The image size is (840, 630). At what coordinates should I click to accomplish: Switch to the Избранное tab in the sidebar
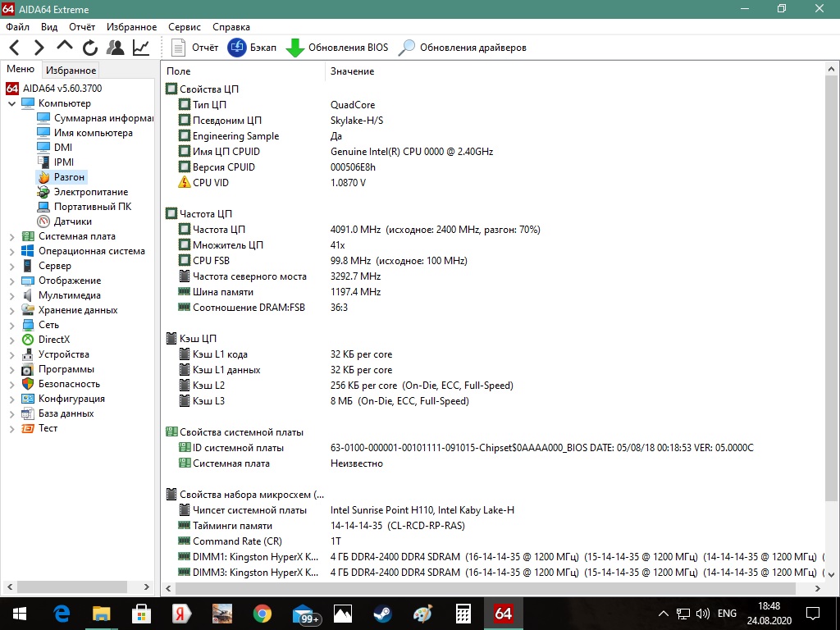[x=71, y=71]
